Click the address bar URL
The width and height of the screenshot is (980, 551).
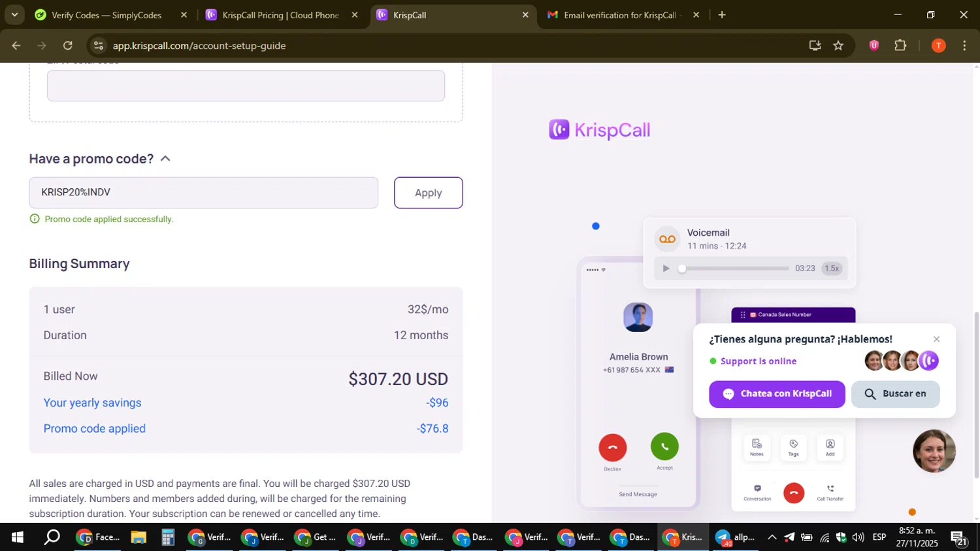[x=199, y=46]
